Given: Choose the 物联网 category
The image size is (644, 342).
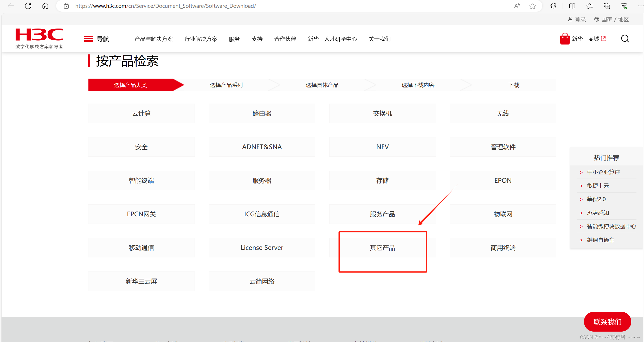Looking at the screenshot, I should pyautogui.click(x=503, y=214).
